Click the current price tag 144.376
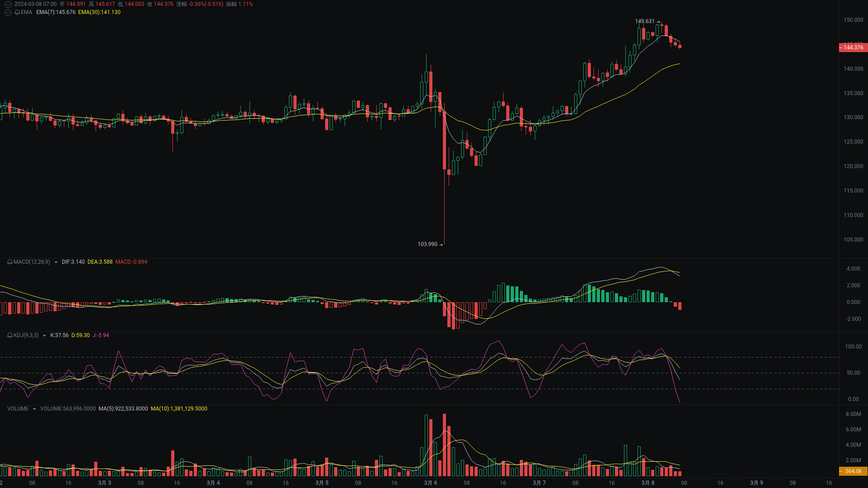Viewport: 868px width, 488px height. [x=853, y=48]
